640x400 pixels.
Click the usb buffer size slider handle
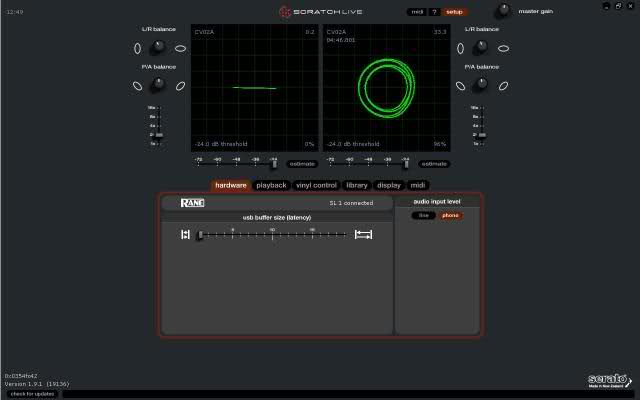(x=200, y=235)
